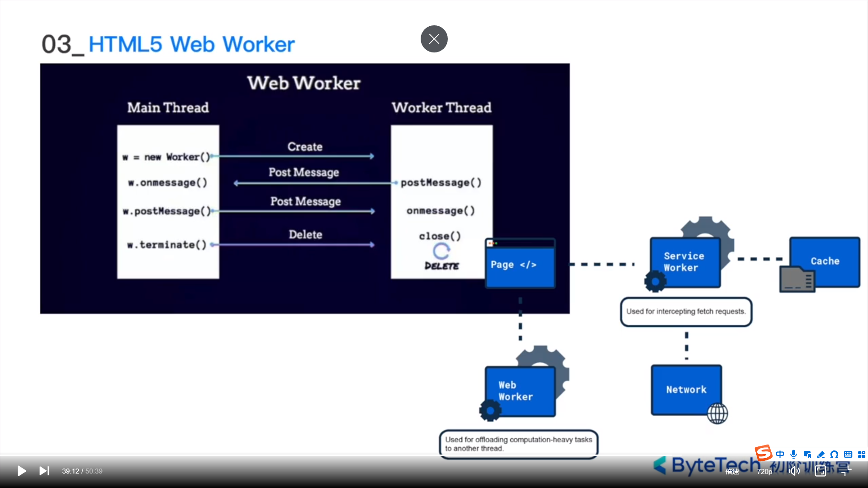The width and height of the screenshot is (868, 488).
Task: Click the Web Worker diagram box
Action: (x=520, y=391)
